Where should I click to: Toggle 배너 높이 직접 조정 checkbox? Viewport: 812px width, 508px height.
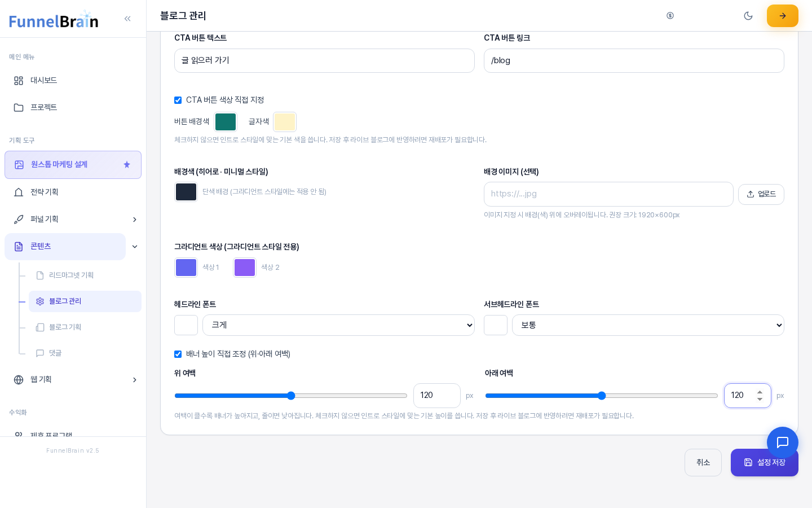tap(178, 354)
